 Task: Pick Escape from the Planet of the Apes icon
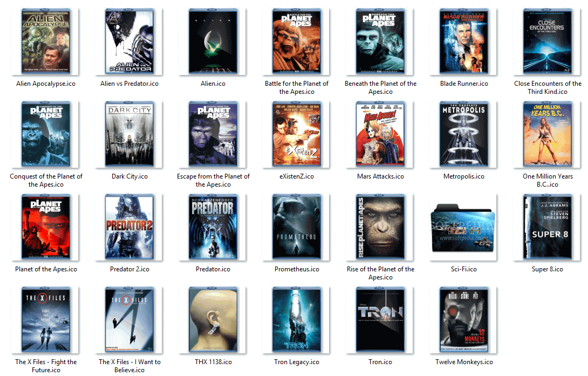(x=213, y=134)
